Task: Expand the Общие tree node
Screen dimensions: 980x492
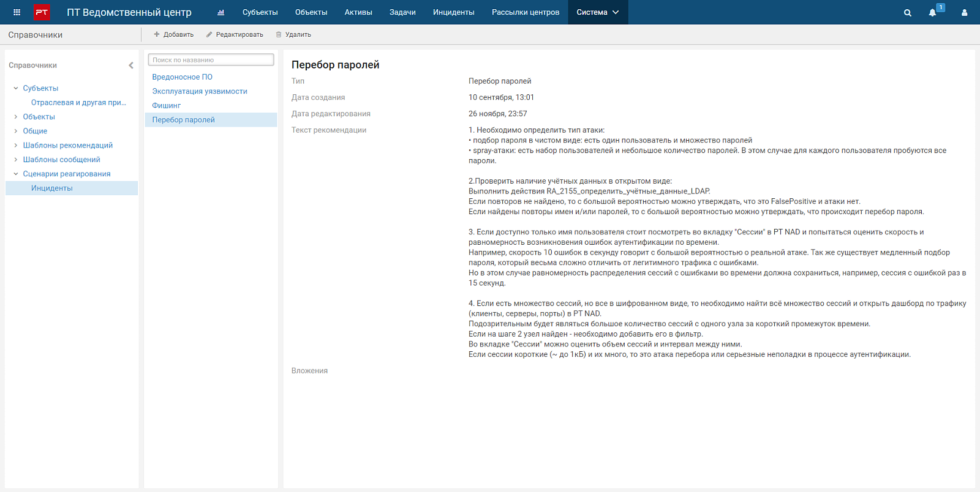Action: tap(16, 131)
